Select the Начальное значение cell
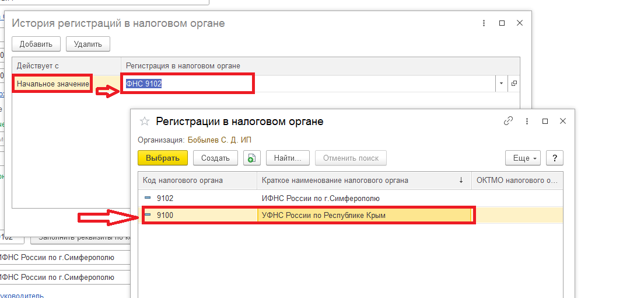The height and width of the screenshot is (298, 644). (52, 84)
